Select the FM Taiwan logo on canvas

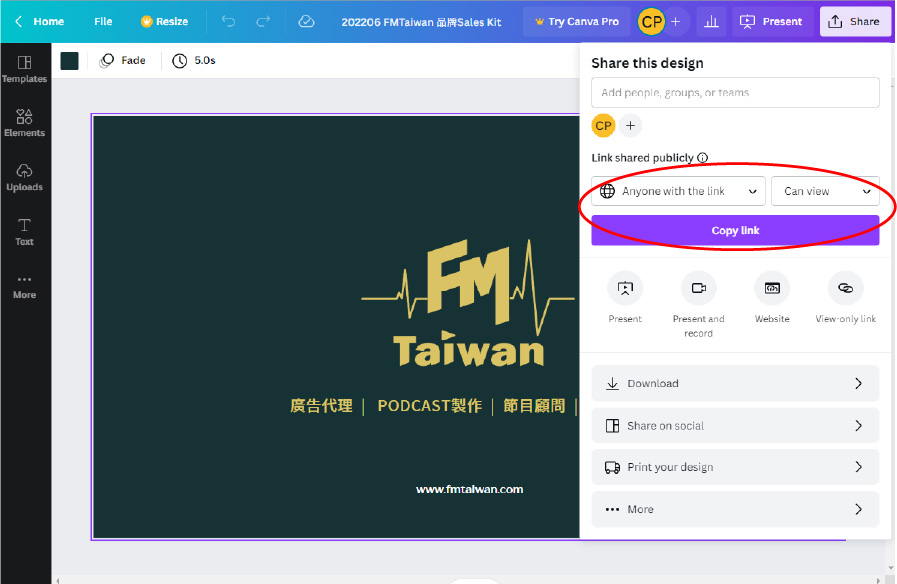point(468,303)
